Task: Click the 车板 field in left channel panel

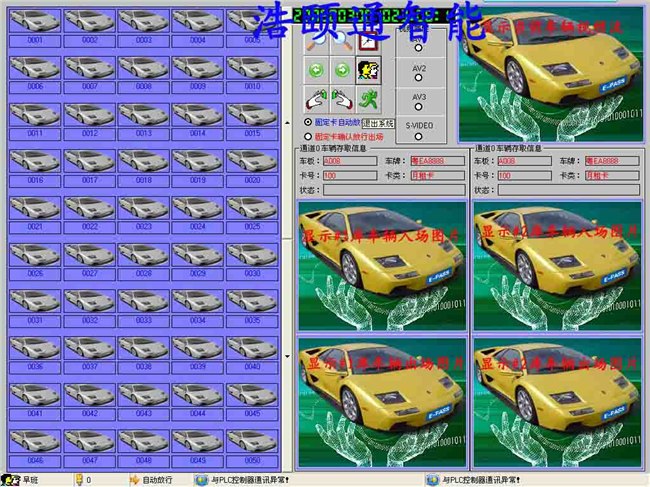Action: pyautogui.click(x=350, y=161)
